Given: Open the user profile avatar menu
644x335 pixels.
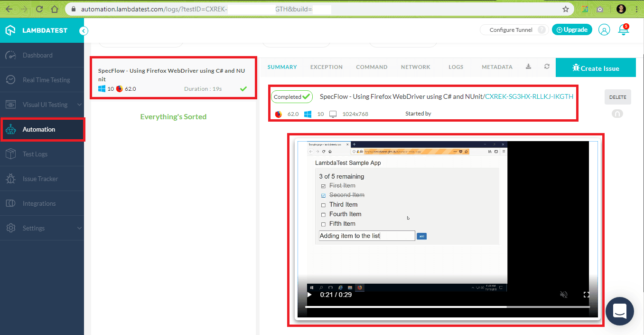Looking at the screenshot, I should [x=604, y=29].
